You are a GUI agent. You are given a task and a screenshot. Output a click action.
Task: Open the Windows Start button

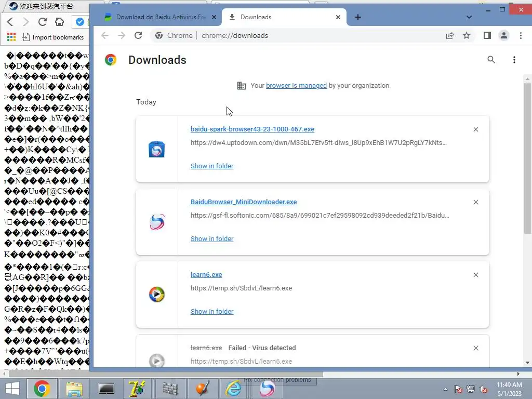[12, 389]
